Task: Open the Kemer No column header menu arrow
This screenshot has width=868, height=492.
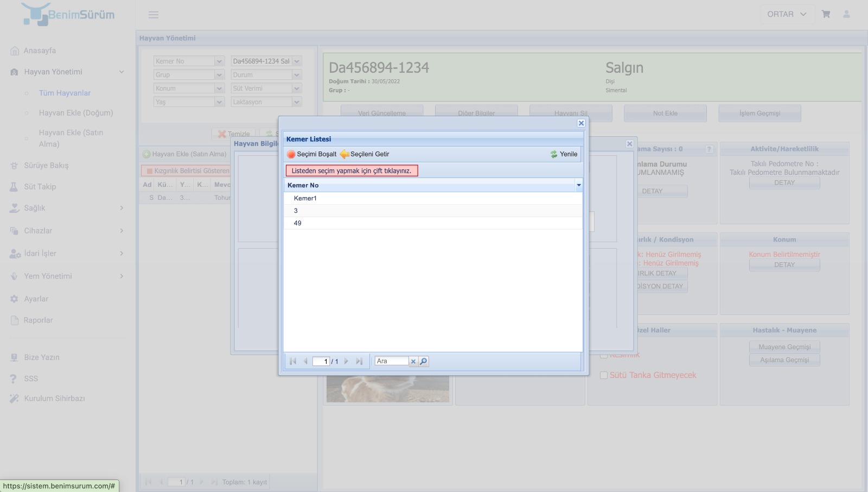Action: point(579,185)
